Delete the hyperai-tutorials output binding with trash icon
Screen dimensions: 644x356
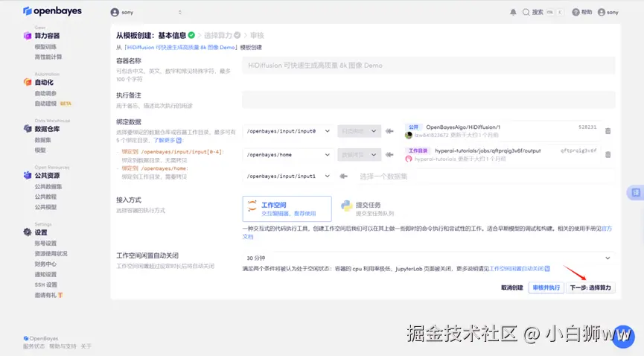608,155
